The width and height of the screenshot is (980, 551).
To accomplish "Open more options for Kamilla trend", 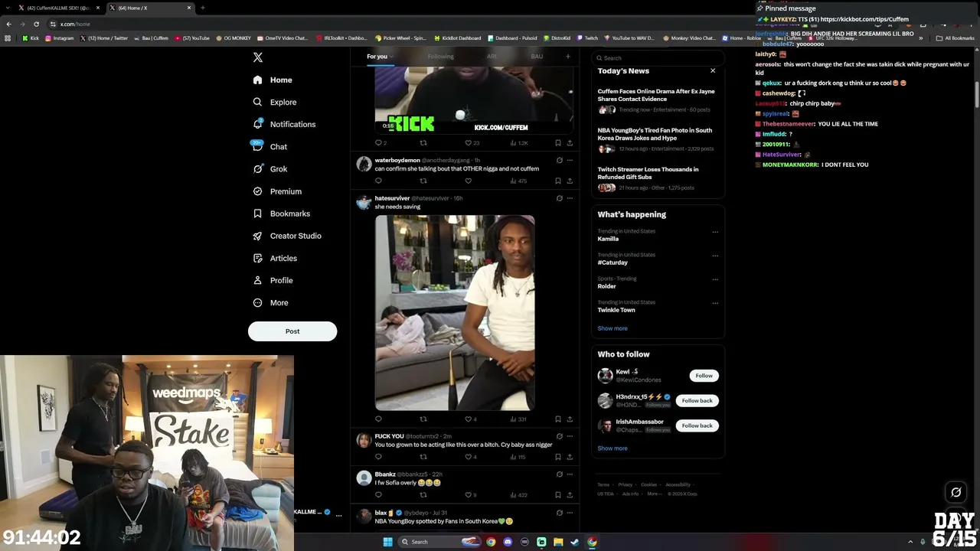I will coord(715,232).
